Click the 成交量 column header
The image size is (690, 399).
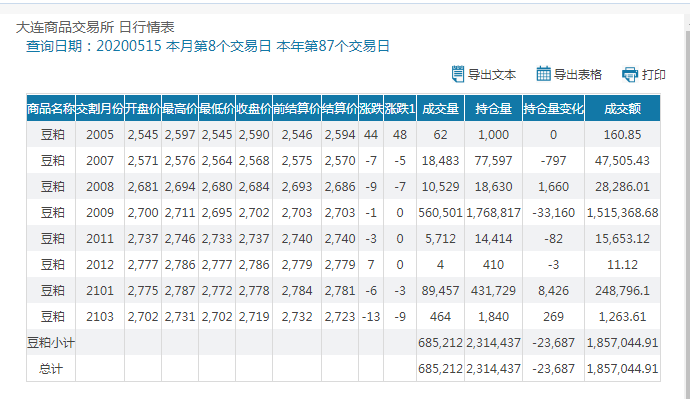pyautogui.click(x=440, y=108)
